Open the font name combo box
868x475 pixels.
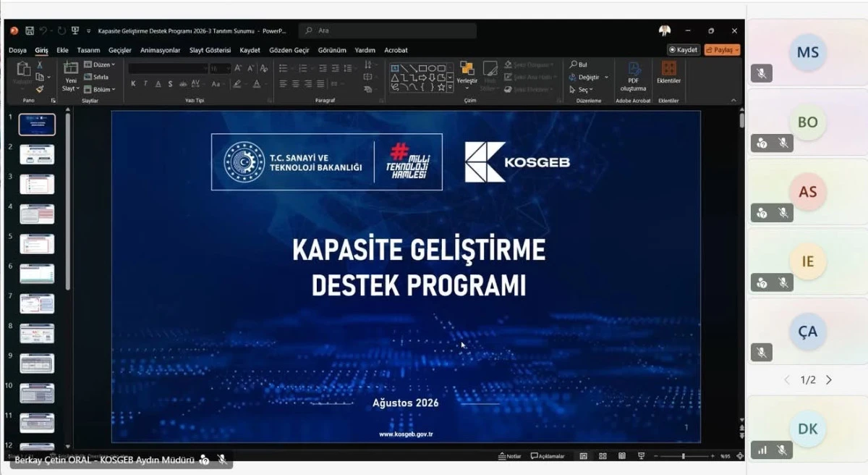click(169, 68)
